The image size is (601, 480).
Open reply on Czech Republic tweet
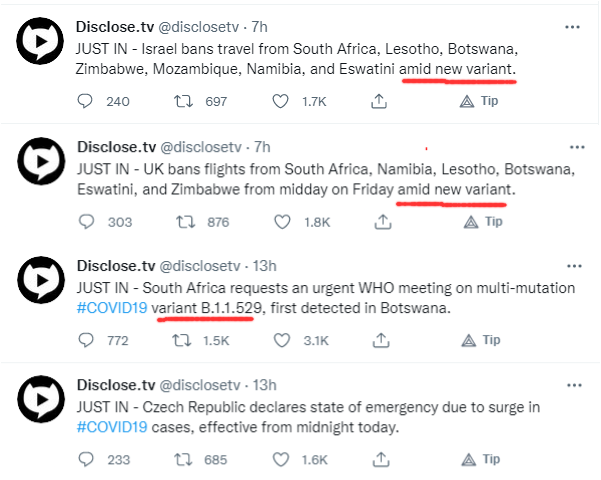86,459
